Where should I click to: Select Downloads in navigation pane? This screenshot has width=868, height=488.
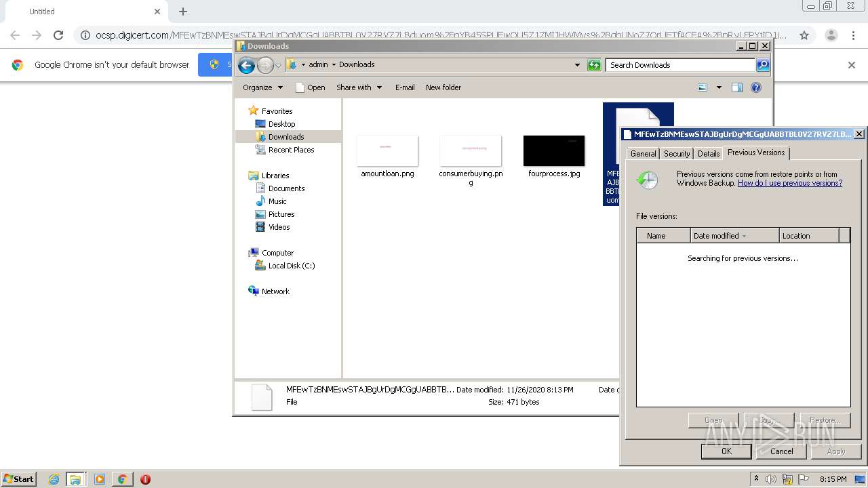tap(286, 137)
